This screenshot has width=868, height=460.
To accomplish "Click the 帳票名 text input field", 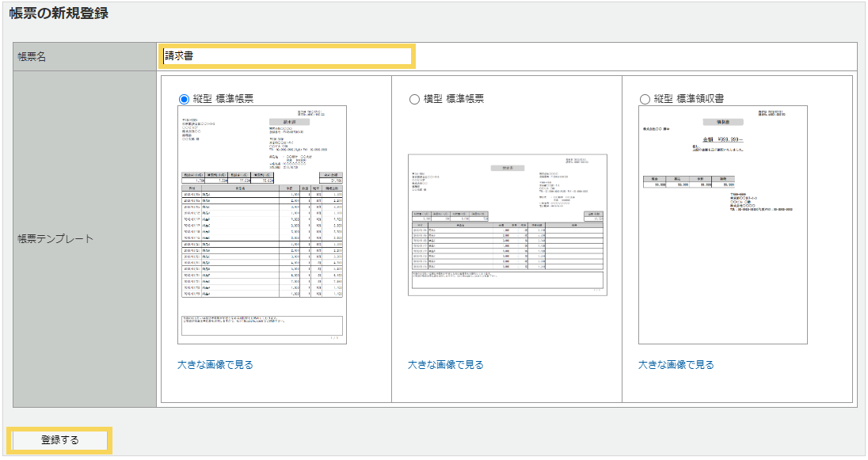I will pyautogui.click(x=286, y=56).
